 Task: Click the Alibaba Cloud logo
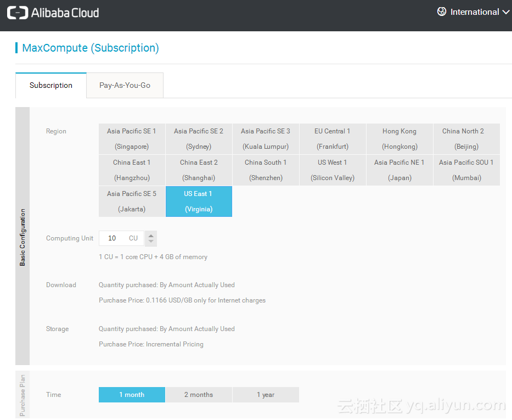53,13
